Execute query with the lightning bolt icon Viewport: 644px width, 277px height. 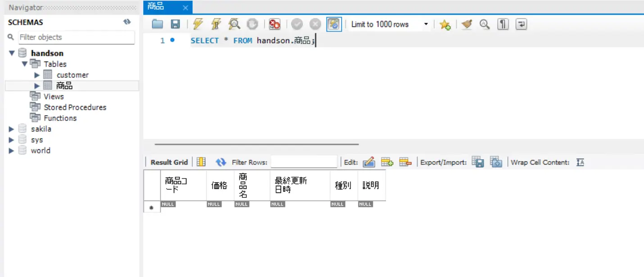point(198,24)
